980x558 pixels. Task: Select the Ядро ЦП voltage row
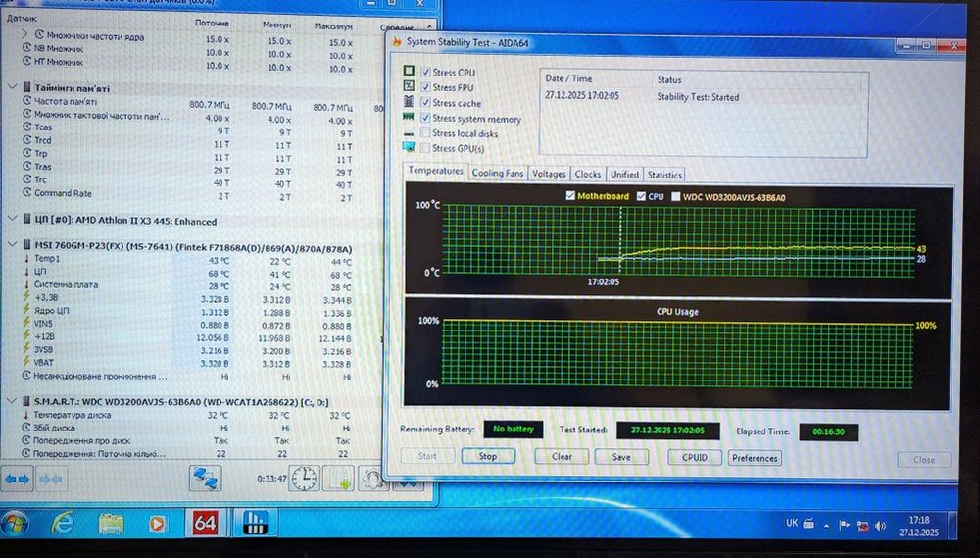187,311
